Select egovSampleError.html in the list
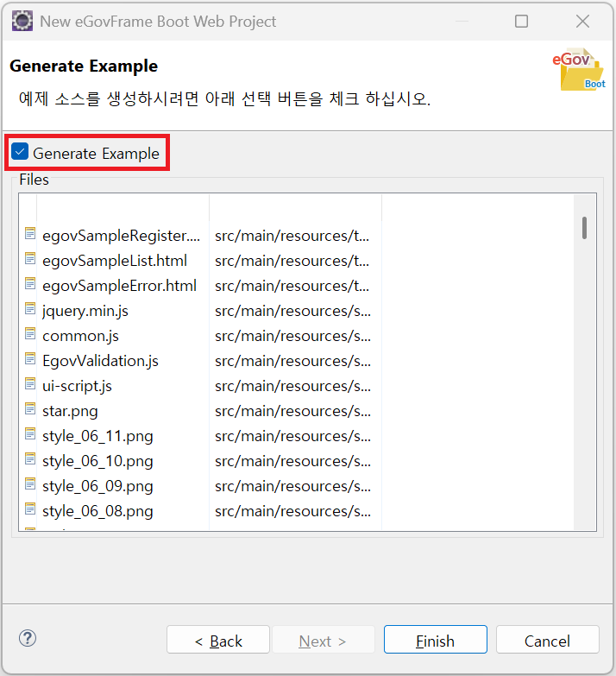This screenshot has width=616, height=676. coord(119,286)
